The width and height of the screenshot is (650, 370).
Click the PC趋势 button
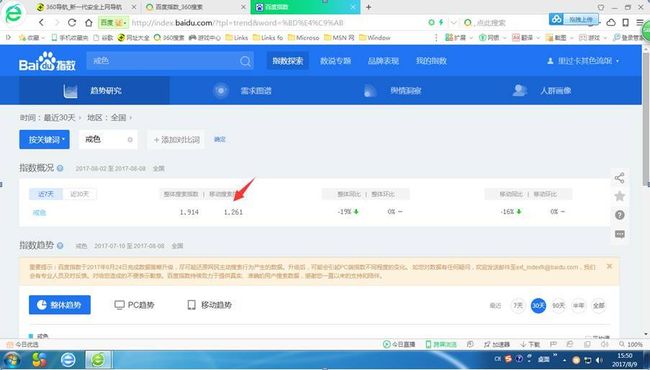coord(134,305)
